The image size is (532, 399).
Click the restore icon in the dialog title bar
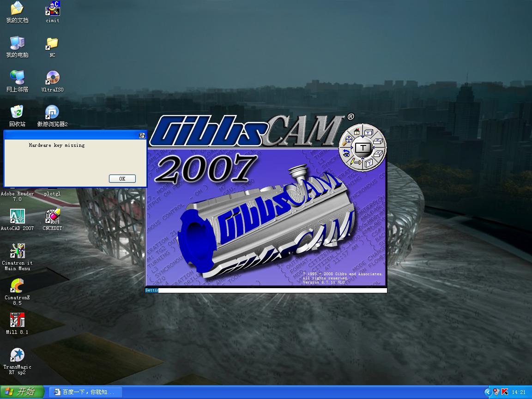click(142, 135)
